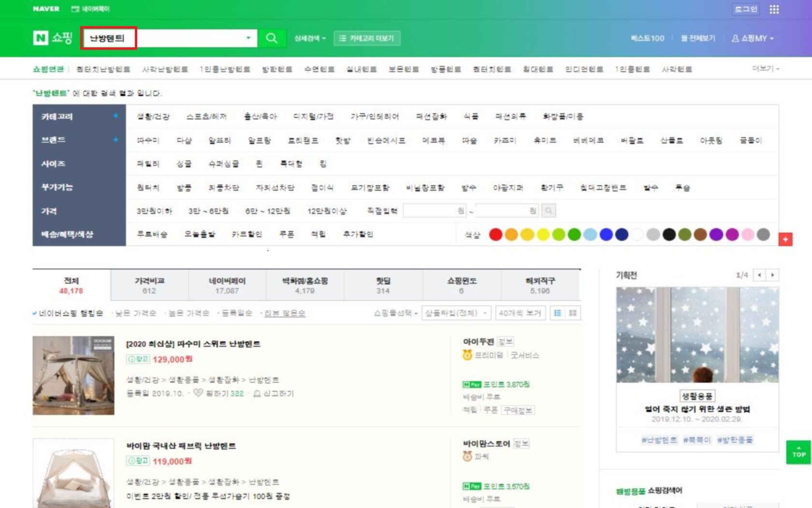Switch to the 핫딜 tab
The image size is (812, 508).
coord(383,285)
